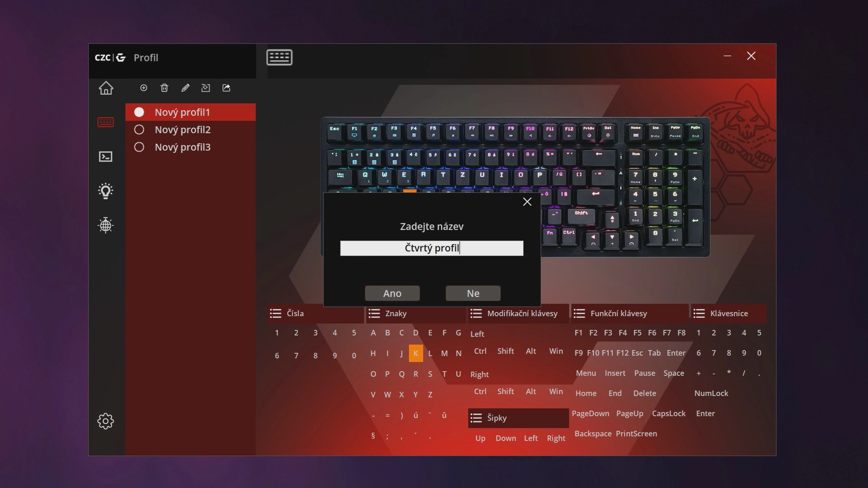
Task: Click the keyboard device icon at the top
Action: point(279,57)
